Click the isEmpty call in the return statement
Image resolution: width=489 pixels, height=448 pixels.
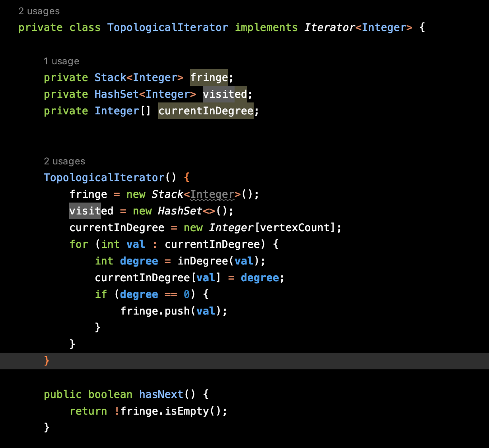click(187, 411)
